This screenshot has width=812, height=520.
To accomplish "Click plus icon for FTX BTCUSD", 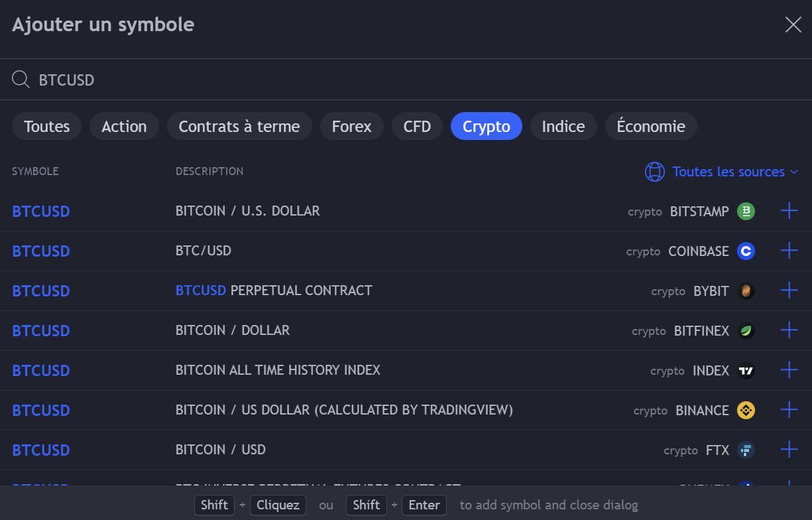I will [789, 450].
